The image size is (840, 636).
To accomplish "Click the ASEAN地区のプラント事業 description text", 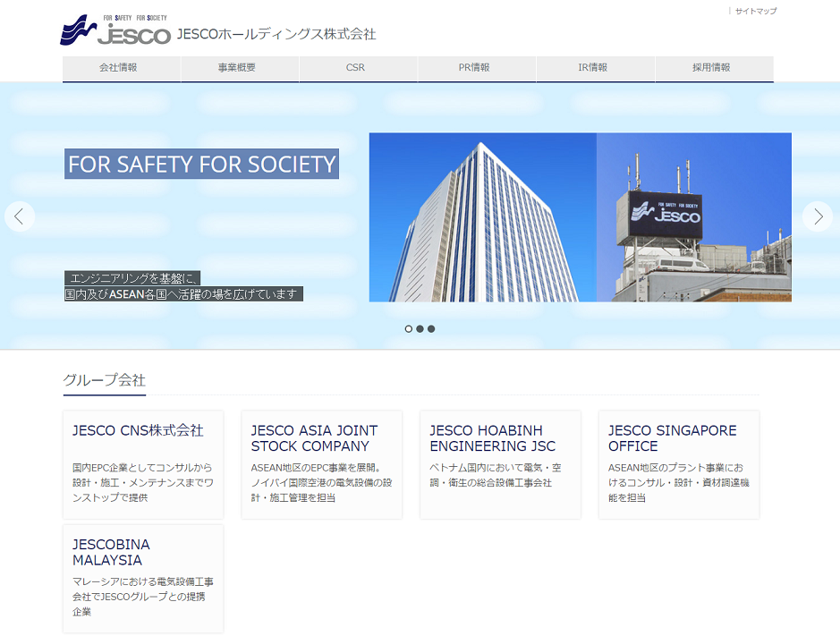I will (679, 482).
